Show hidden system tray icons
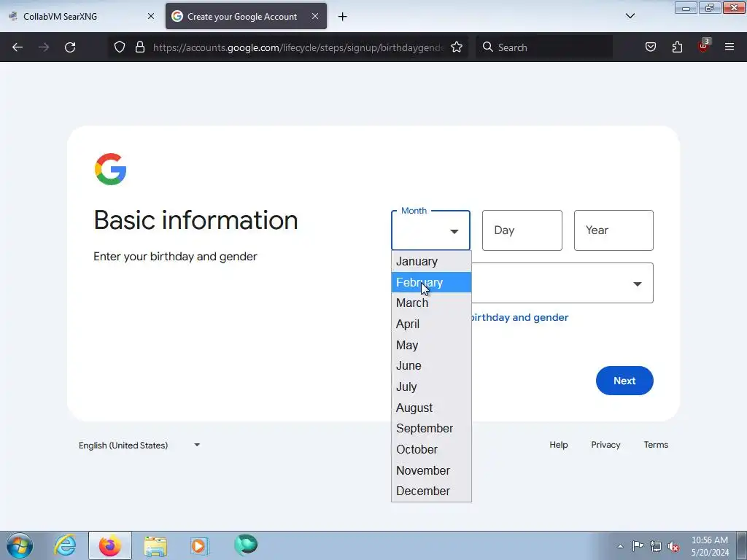 coord(620,546)
